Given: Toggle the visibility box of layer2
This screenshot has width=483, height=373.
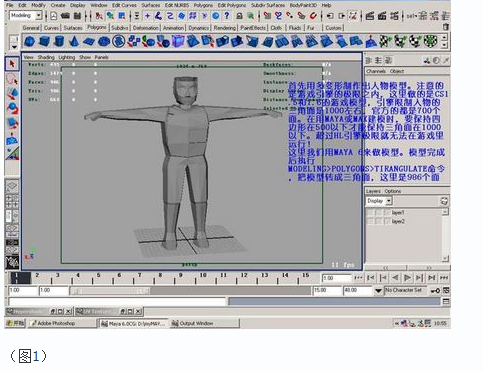Looking at the screenshot, I should (x=370, y=221).
